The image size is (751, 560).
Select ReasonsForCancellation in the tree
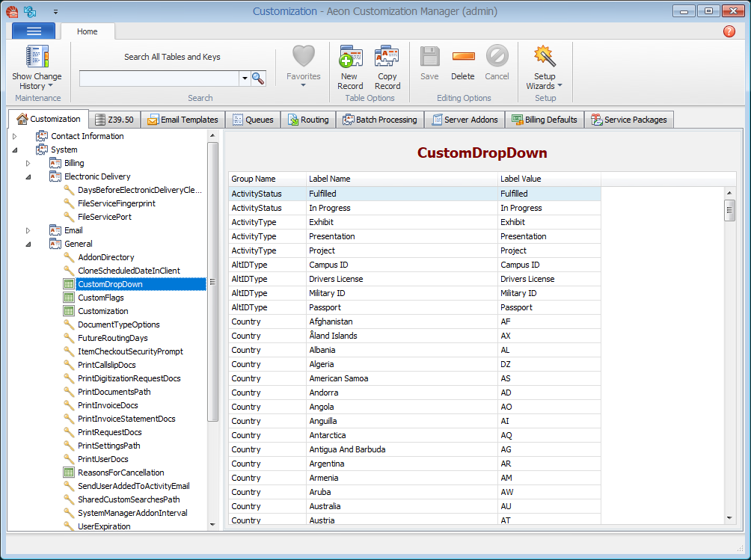(x=120, y=473)
